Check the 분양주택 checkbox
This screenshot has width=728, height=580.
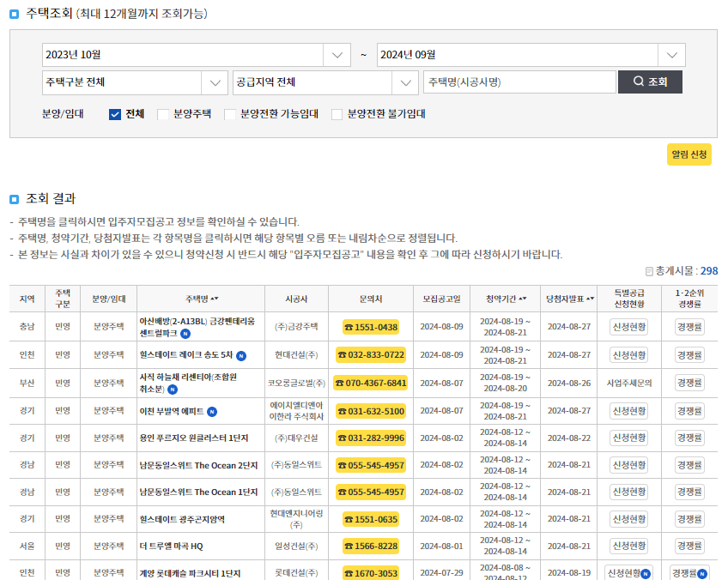(x=161, y=113)
